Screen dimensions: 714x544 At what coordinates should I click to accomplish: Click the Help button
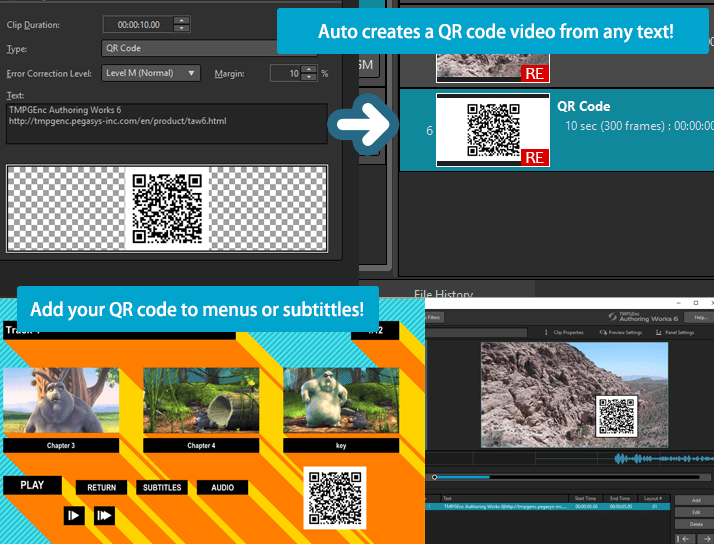[x=701, y=317]
